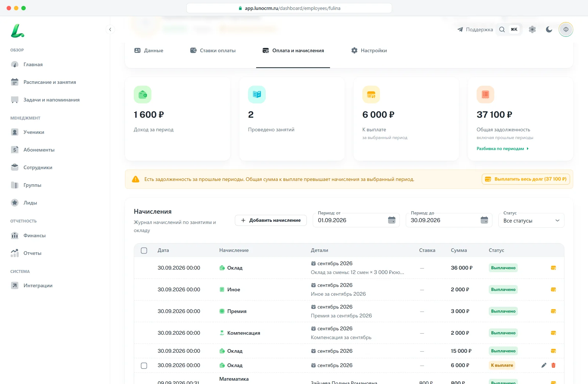Click the Сотрудники sidebar icon

pyautogui.click(x=15, y=167)
